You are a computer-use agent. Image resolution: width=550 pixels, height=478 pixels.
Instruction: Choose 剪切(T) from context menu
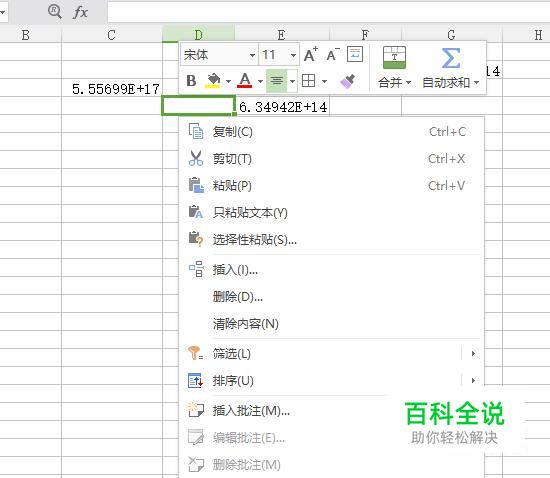[331, 159]
